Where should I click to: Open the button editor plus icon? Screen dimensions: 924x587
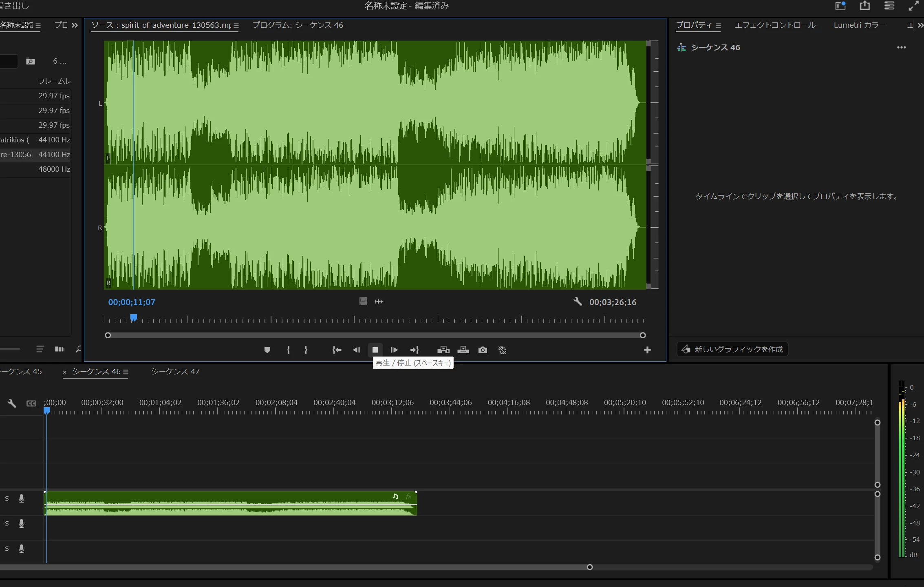click(647, 350)
